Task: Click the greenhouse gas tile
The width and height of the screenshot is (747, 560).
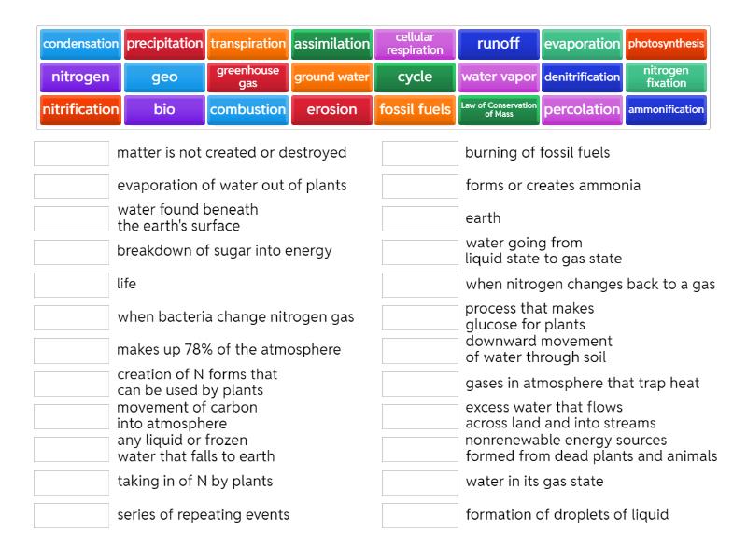Action: 248,77
